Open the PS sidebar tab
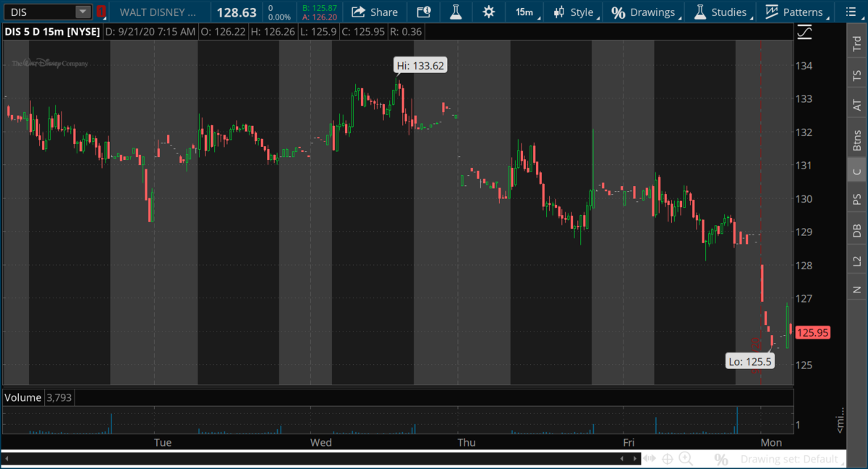The height and width of the screenshot is (469, 868). point(857,198)
